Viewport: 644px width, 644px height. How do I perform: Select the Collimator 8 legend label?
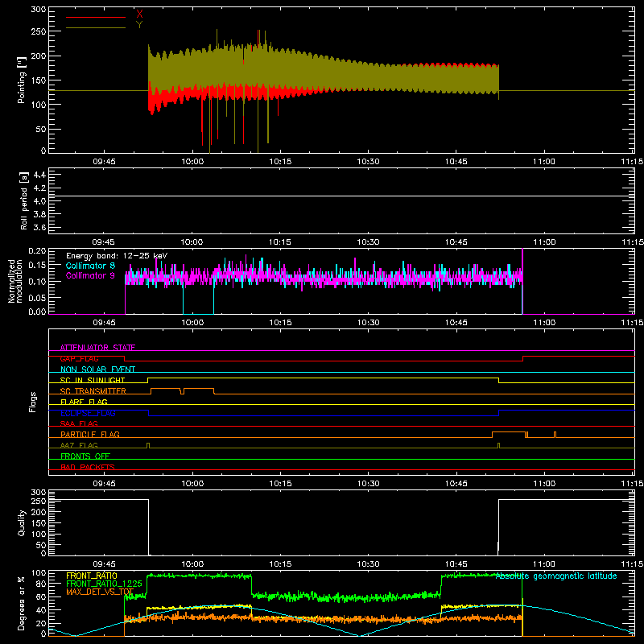click(x=90, y=266)
